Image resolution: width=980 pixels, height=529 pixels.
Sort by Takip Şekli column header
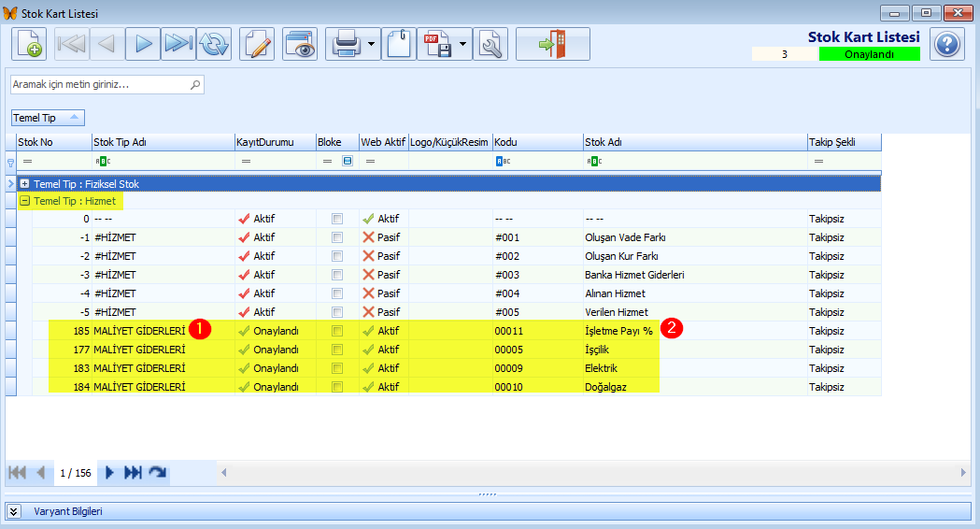845,142
